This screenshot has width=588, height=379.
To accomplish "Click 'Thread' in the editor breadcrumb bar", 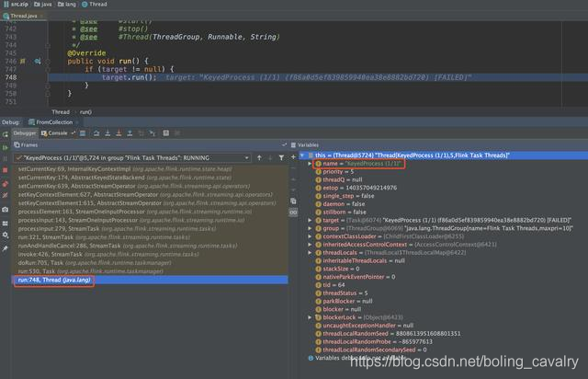I will pos(61,112).
